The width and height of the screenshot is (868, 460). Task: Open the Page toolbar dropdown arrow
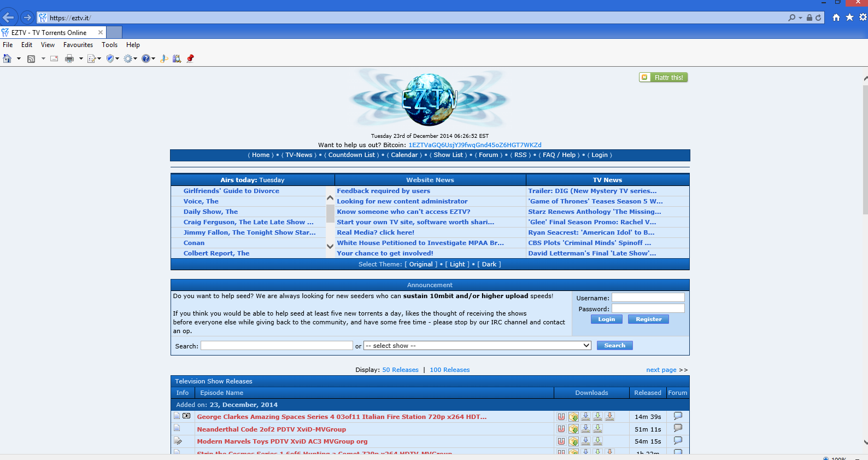point(99,59)
